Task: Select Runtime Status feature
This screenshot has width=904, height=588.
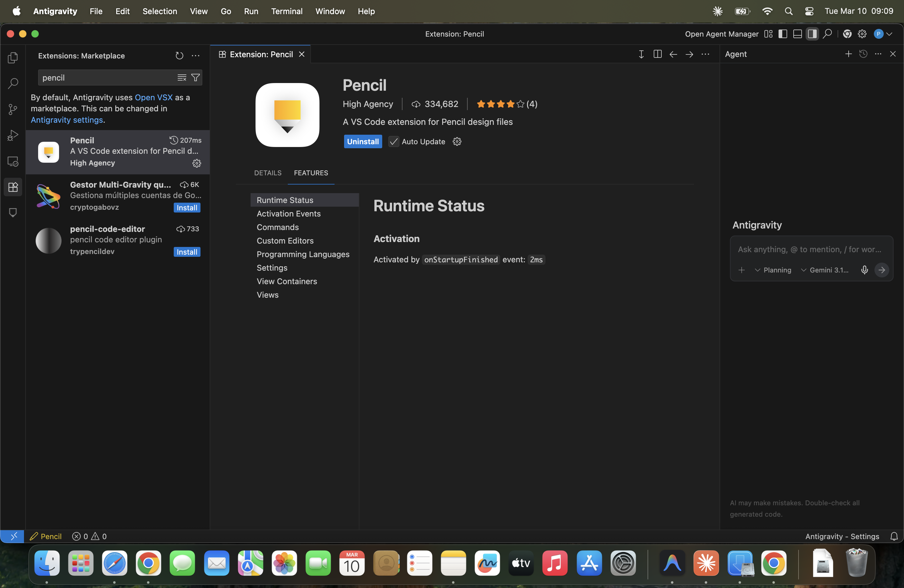Action: (305, 200)
